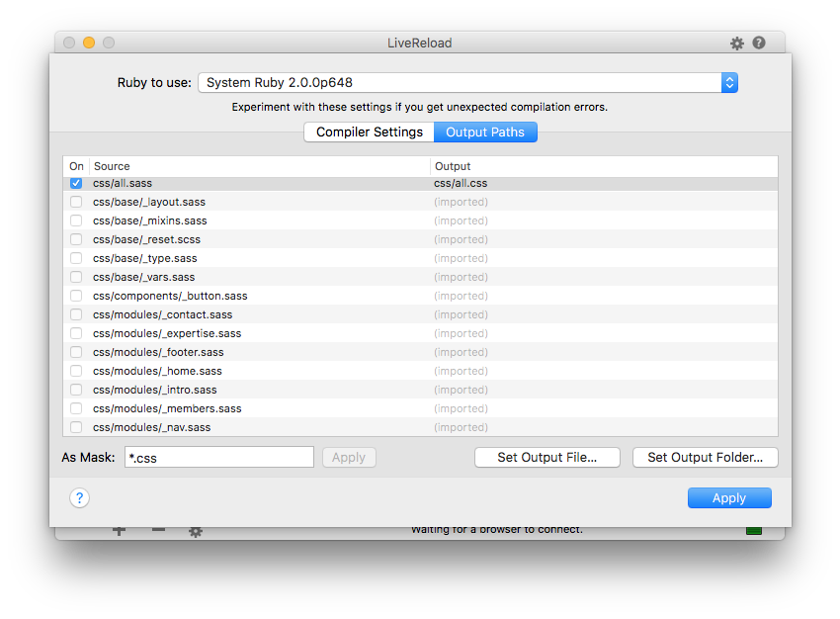Click the Output column header
The width and height of the screenshot is (840, 619).
604,166
